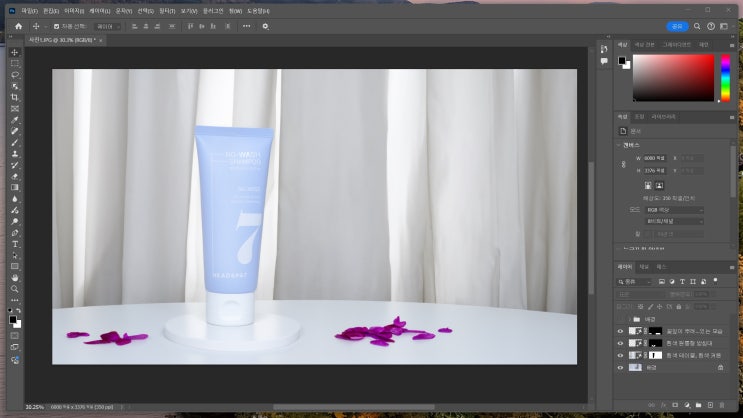Collapse the 캔버스 (Canvas) section

click(619, 145)
